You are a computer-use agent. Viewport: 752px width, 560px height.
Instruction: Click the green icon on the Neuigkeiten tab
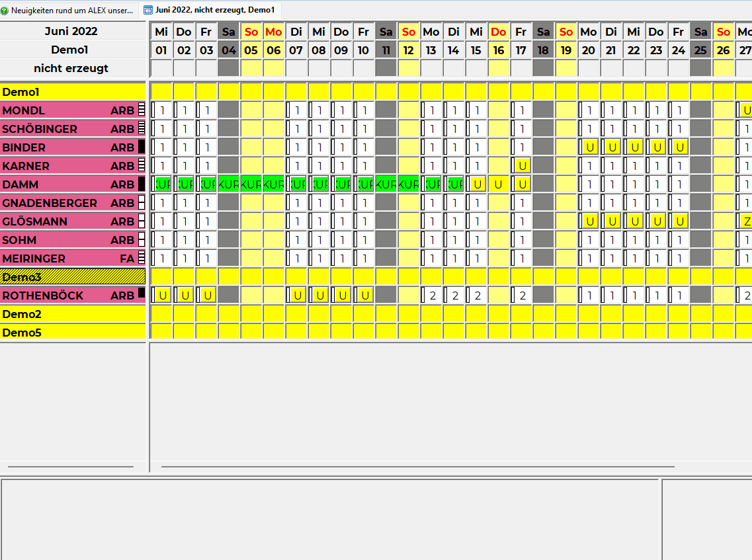5,11
